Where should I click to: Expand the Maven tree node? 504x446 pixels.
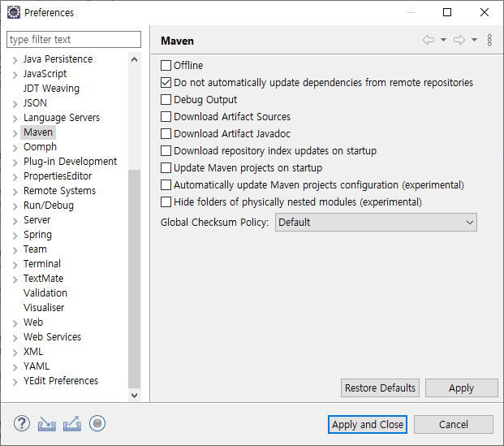[15, 133]
